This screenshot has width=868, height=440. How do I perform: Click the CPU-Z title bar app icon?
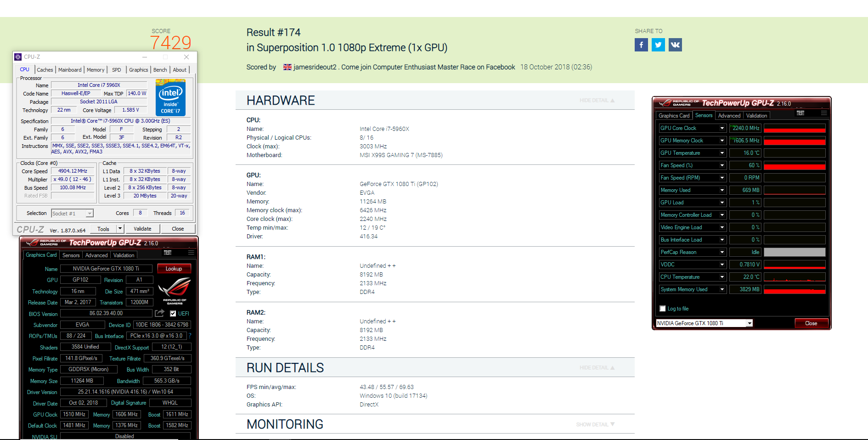tap(18, 57)
